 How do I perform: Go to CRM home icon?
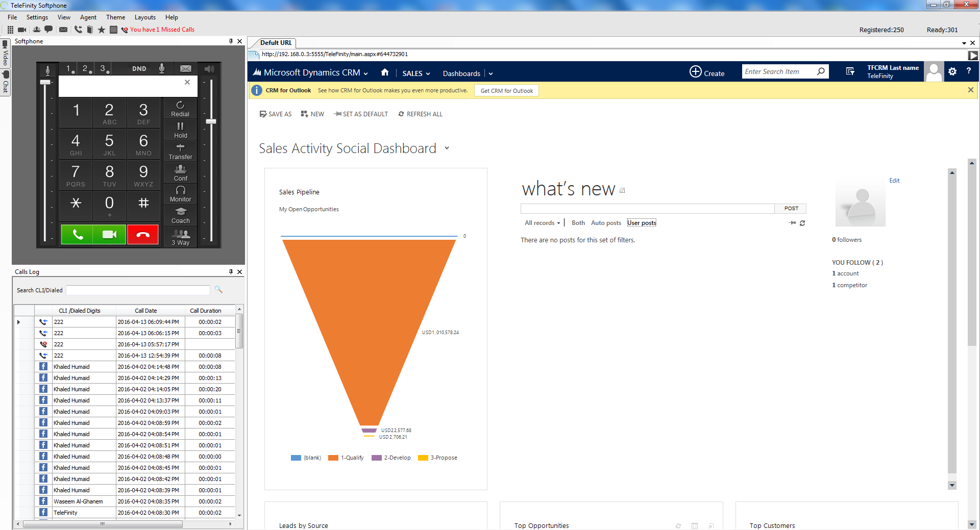click(385, 72)
